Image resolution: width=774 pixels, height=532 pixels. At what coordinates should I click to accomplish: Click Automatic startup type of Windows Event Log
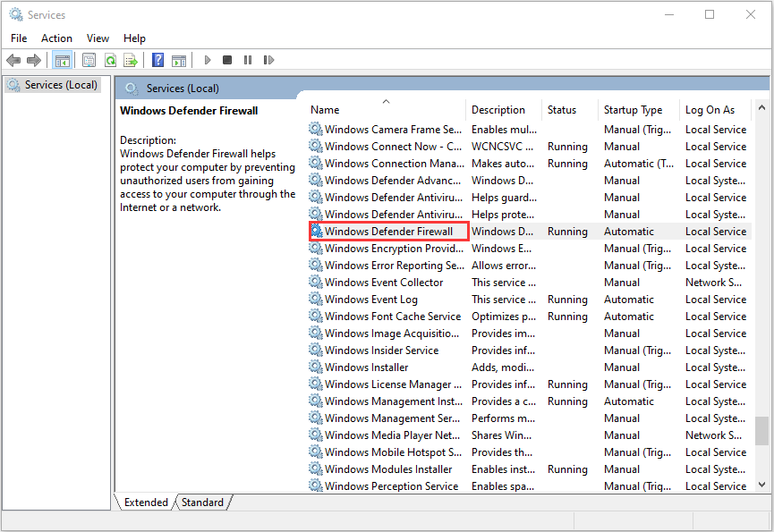click(x=629, y=300)
